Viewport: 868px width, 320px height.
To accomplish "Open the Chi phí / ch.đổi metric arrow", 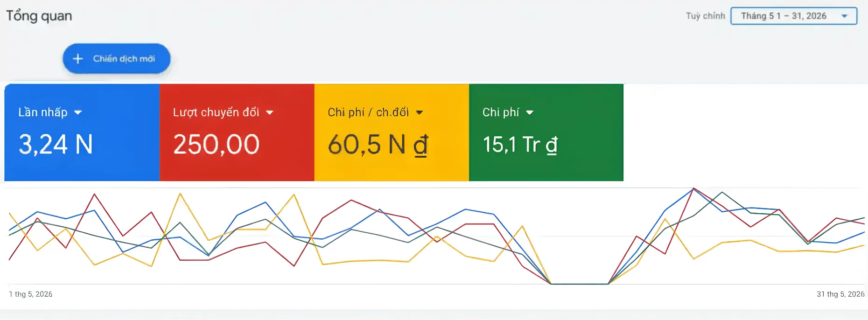I will pyautogui.click(x=419, y=112).
